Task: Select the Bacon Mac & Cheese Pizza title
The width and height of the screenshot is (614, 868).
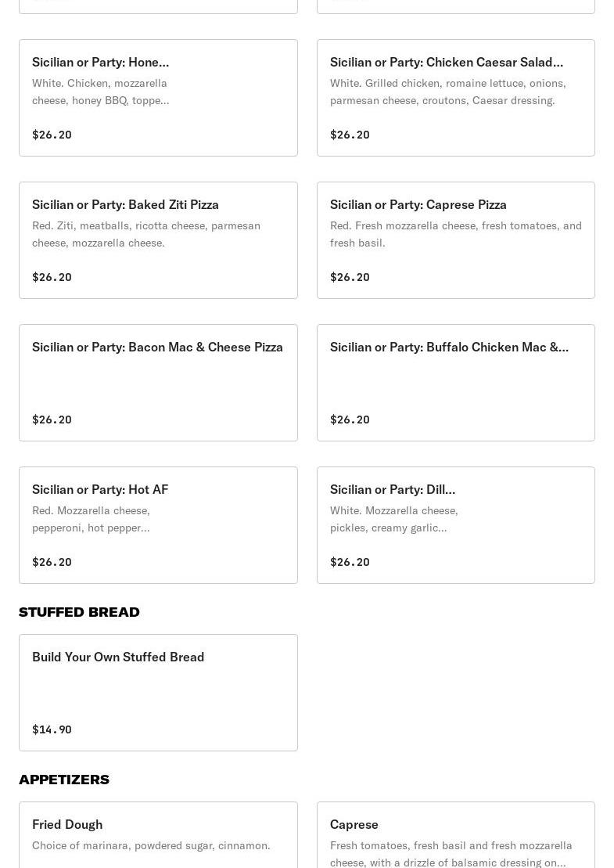Action: 157,347
